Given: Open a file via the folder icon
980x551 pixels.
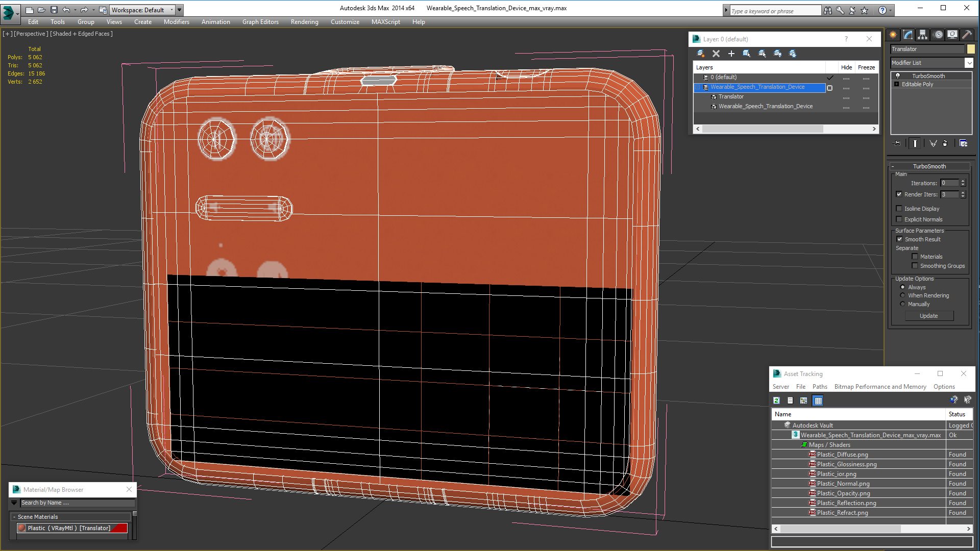Looking at the screenshot, I should pos(42,10).
